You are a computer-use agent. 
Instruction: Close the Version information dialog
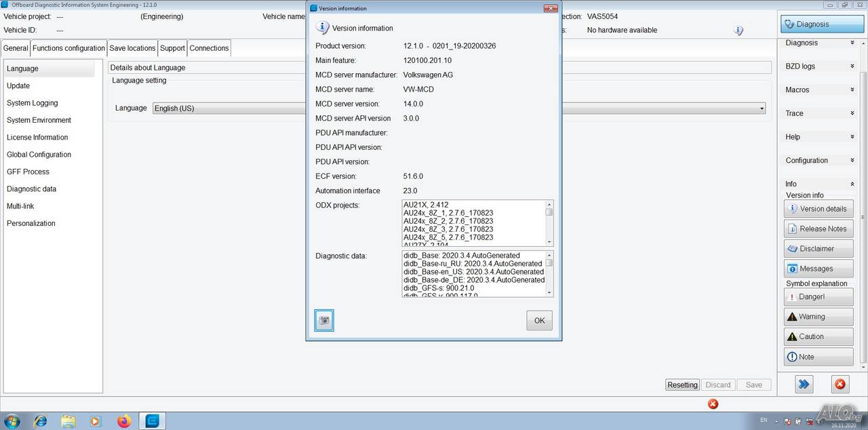[x=551, y=8]
